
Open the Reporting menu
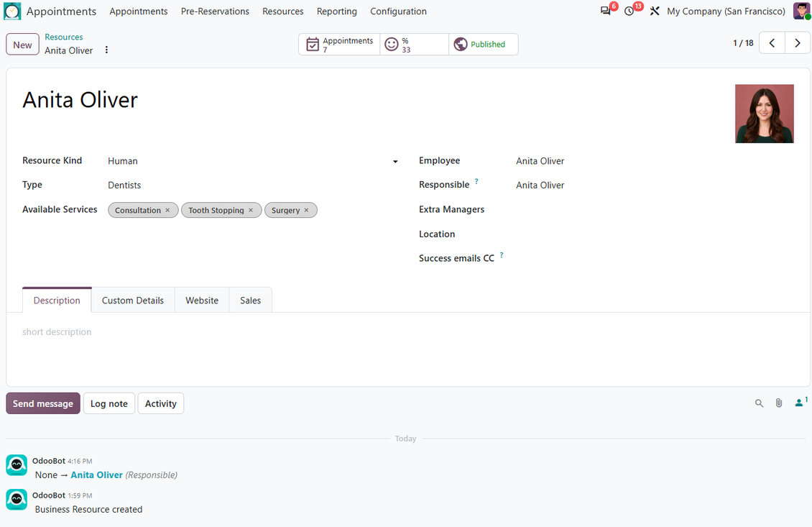tap(336, 12)
